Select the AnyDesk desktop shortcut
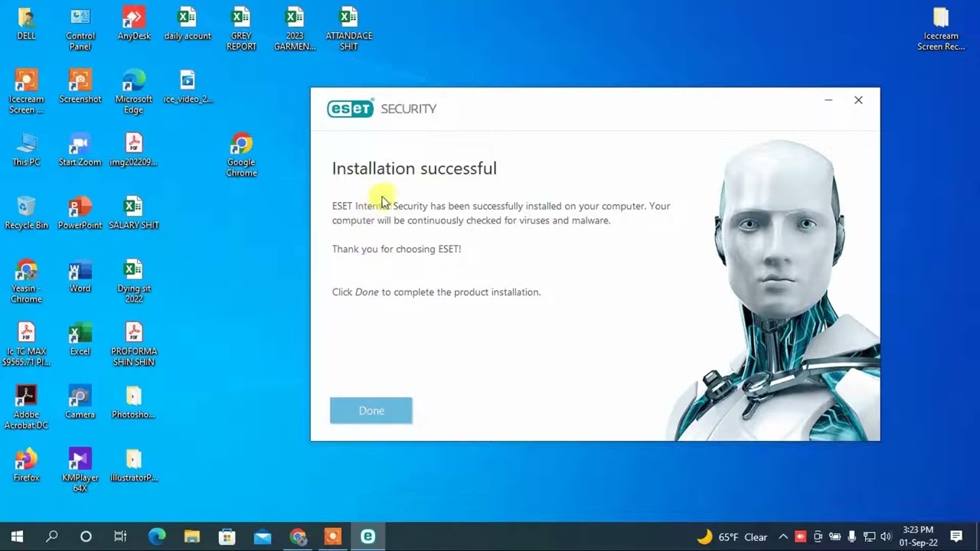980x551 pixels. coord(134,24)
